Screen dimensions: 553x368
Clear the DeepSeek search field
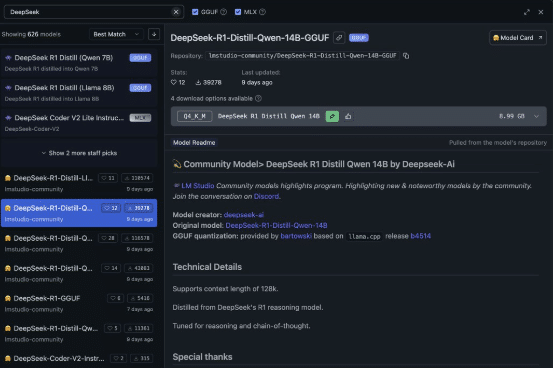[176, 12]
